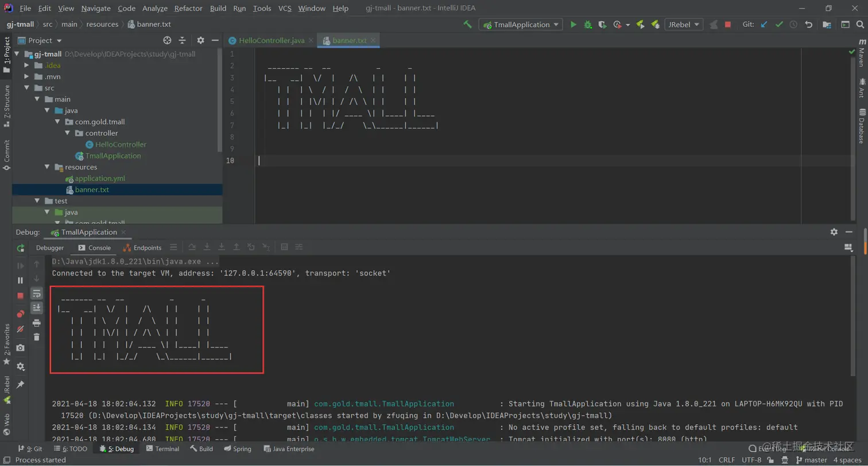Screen dimensions: 868x466
Task: Open the JRebel dropdown in the toolbar
Action: coord(684,25)
